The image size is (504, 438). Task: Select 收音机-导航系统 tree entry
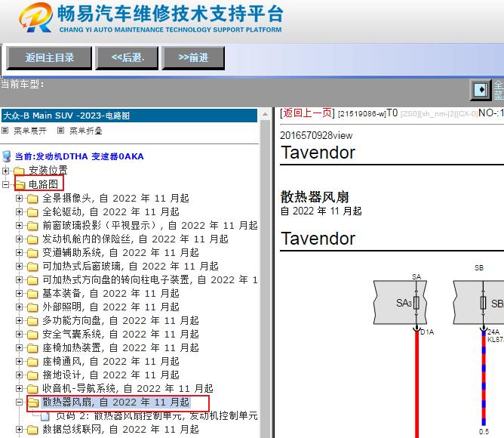click(x=128, y=388)
